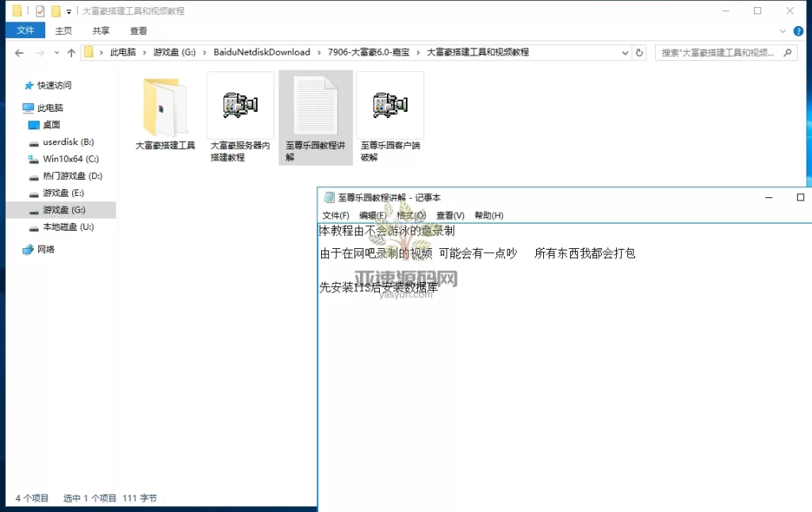Click the back navigation arrow
Screen dimensions: 812x512
pyautogui.click(x=18, y=52)
